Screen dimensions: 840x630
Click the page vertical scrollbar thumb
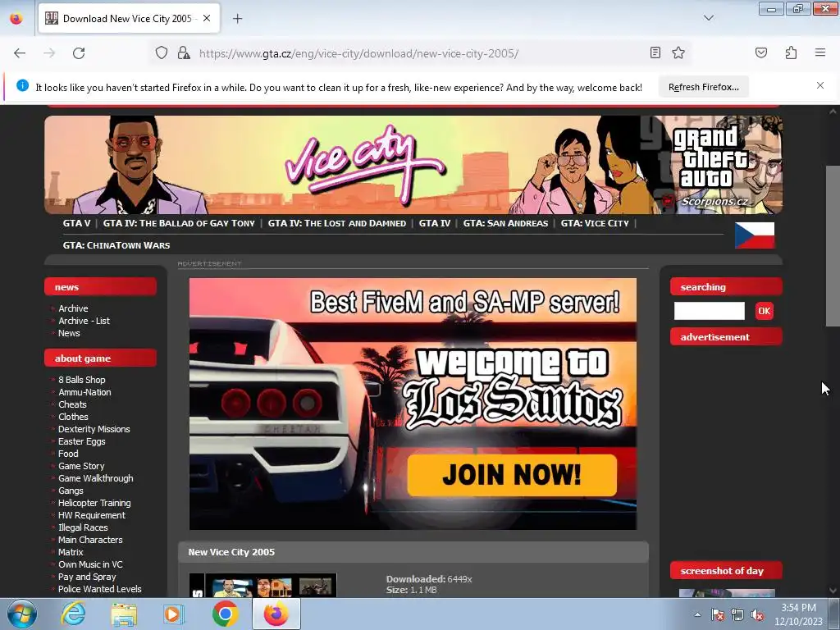[833, 246]
